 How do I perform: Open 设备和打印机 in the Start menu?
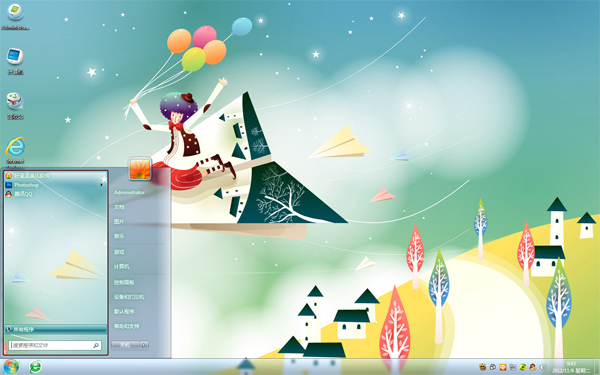tap(129, 297)
